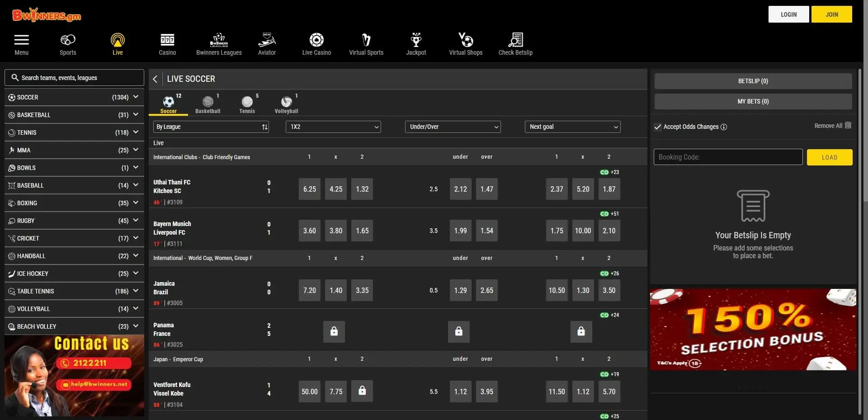
Task: Switch to the Basketball live tab
Action: [208, 104]
